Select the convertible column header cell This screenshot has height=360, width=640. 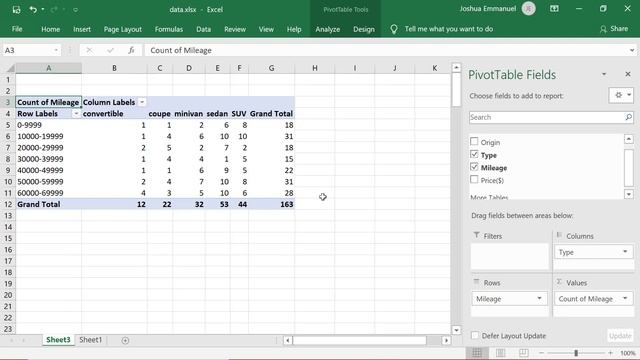pos(114,113)
